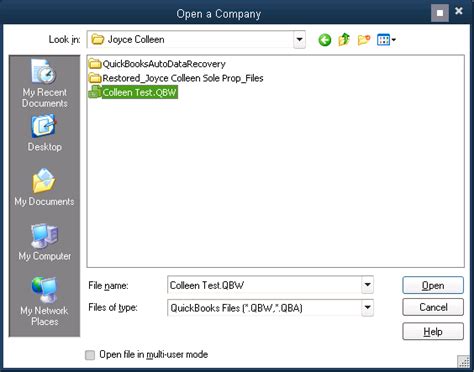This screenshot has width=474, height=372.
Task: Click the Open button
Action: click(433, 285)
